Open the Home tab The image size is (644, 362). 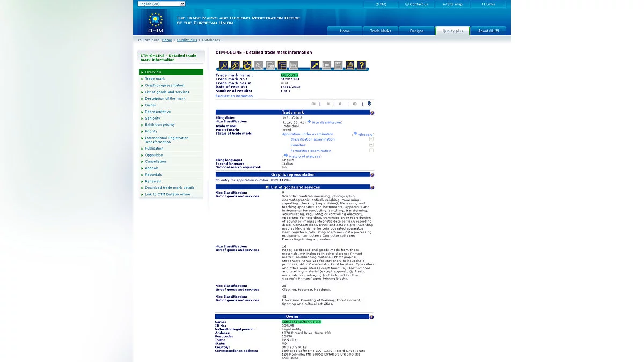(345, 31)
